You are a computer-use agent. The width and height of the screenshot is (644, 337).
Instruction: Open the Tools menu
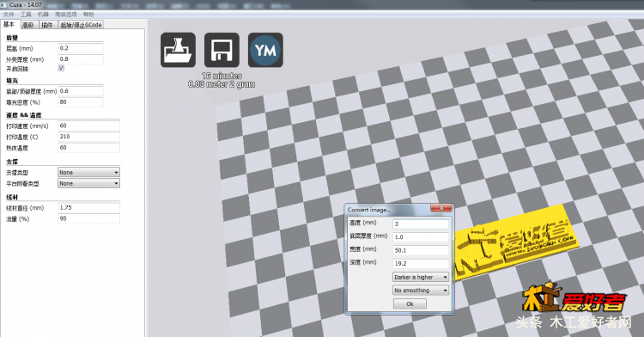tap(27, 15)
